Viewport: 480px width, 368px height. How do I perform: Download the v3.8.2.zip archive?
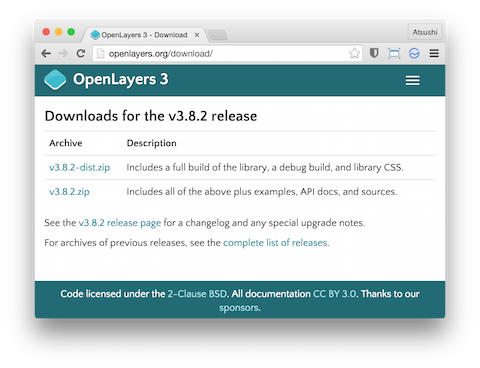[69, 192]
